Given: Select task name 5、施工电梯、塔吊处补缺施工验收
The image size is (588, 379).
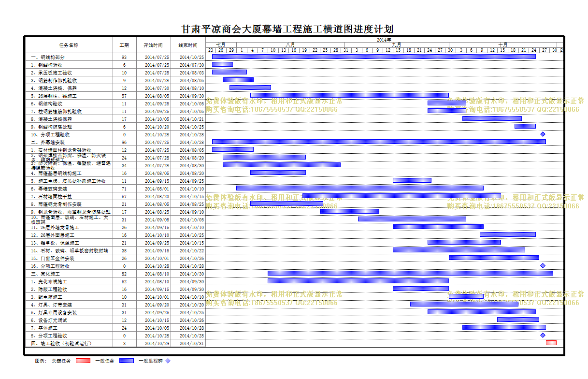Looking at the screenshot, I should click(x=68, y=181).
